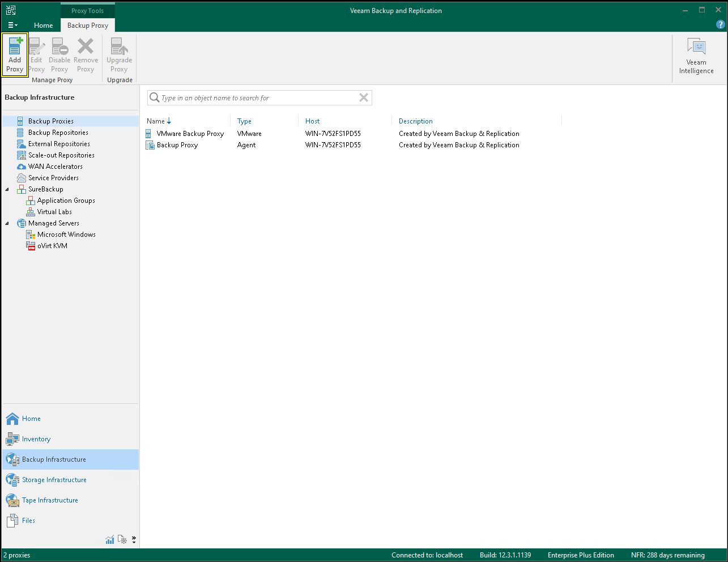728x562 pixels.
Task: Click the Add Proxy ribbon icon
Action: pyautogui.click(x=15, y=54)
